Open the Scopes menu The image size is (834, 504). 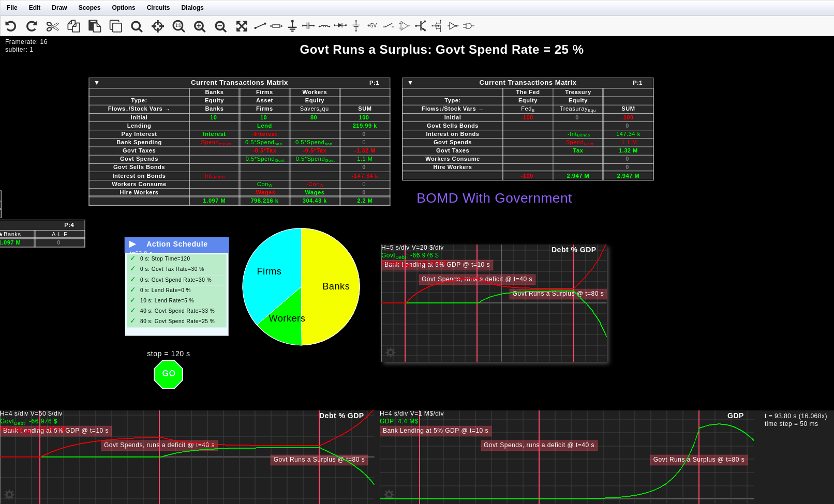(89, 8)
